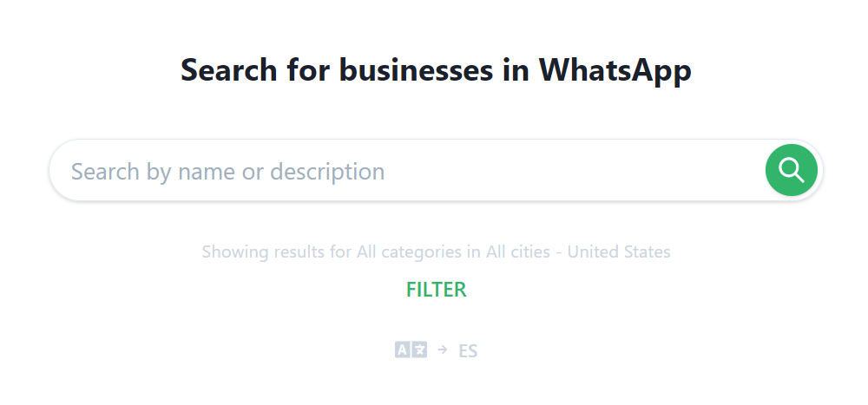Submit the search with the round green icon
This screenshot has height=405, width=868.
pos(791,170)
